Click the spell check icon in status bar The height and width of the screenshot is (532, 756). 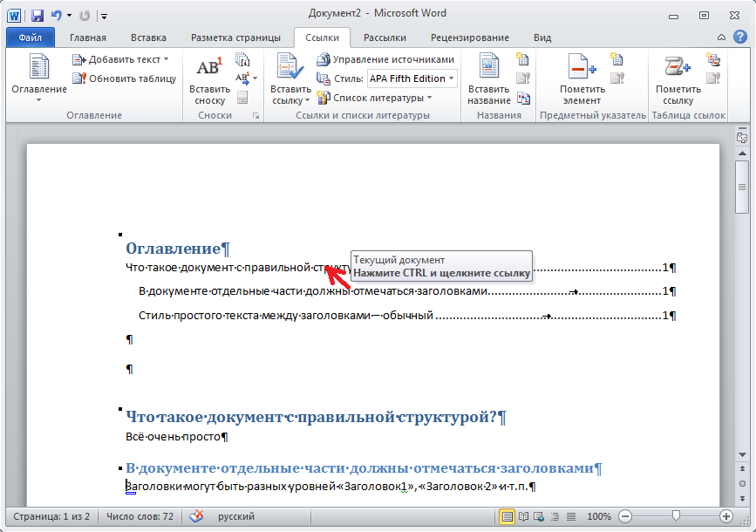pos(198,516)
